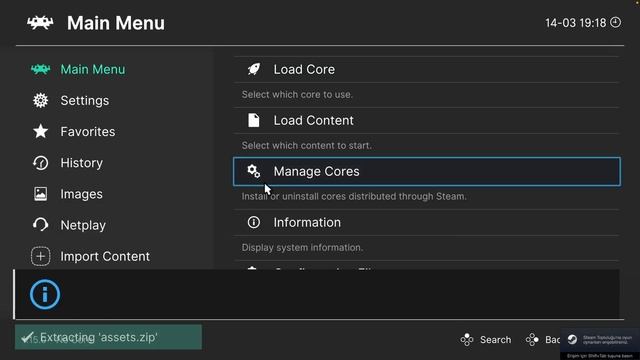This screenshot has height=360, width=640.
Task: Select the Load Core entry
Action: pyautogui.click(x=427, y=69)
